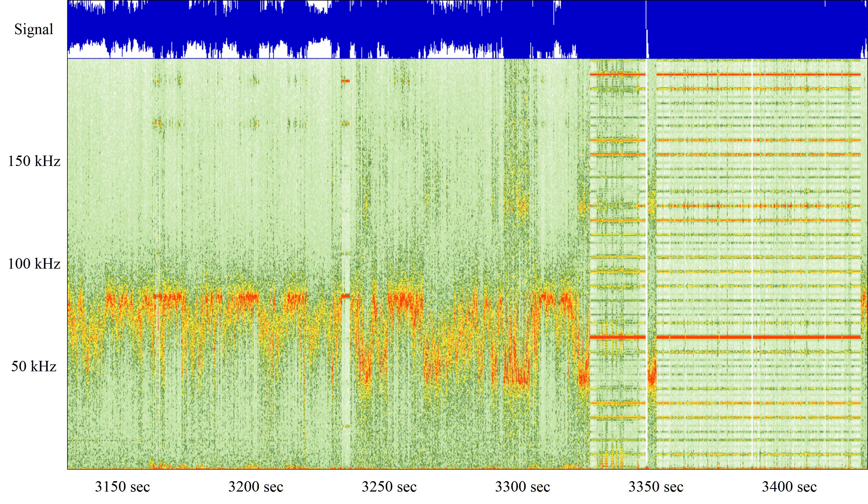Click the pale vertical strip near 3235 sec
The width and height of the screenshot is (868, 504).
(346, 361)
